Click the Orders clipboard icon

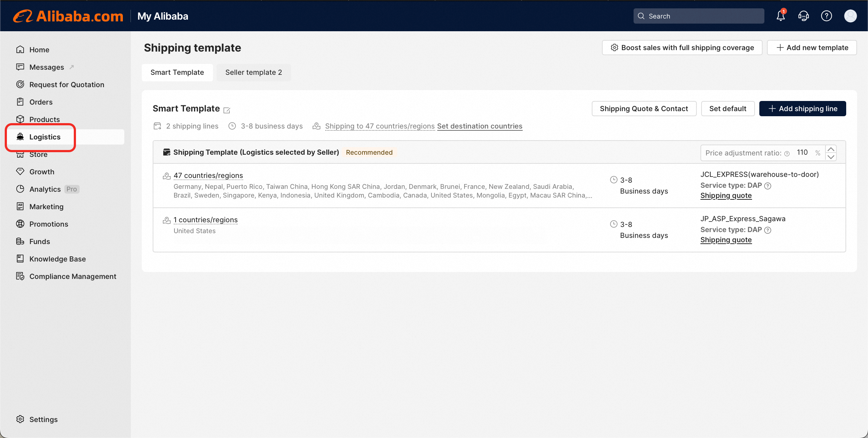tap(20, 102)
